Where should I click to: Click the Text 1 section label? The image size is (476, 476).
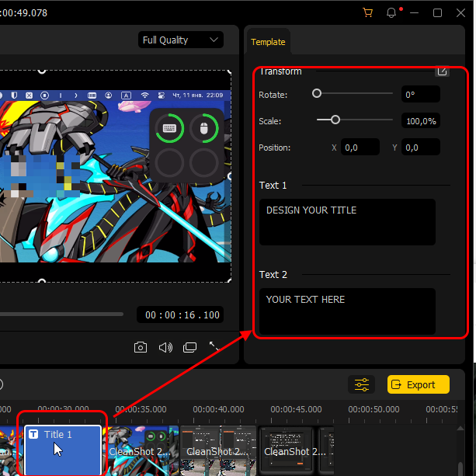(x=273, y=185)
